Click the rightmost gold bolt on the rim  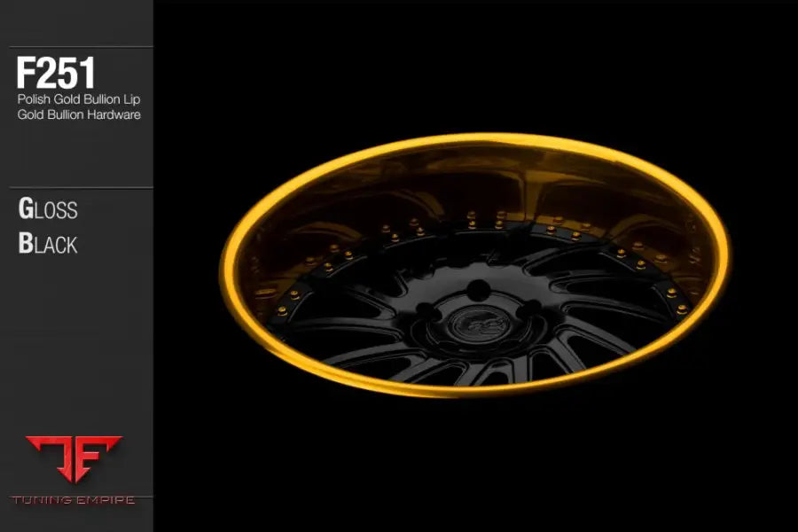681,308
